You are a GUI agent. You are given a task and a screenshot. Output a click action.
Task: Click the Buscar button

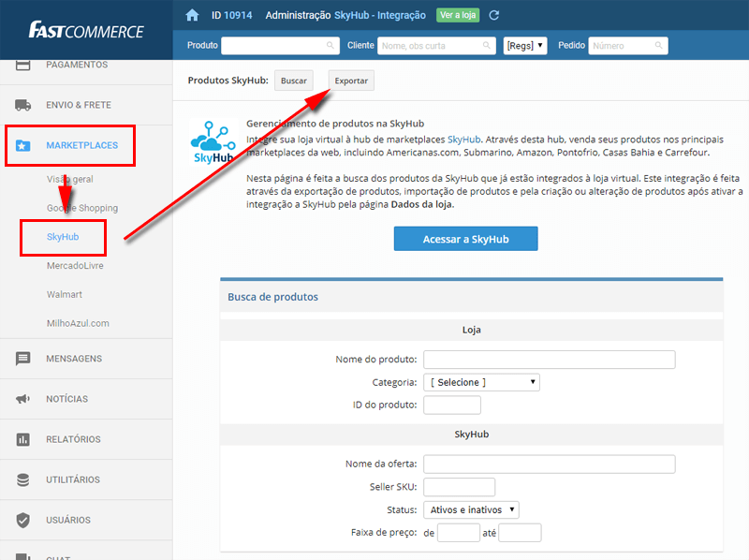pyautogui.click(x=294, y=81)
